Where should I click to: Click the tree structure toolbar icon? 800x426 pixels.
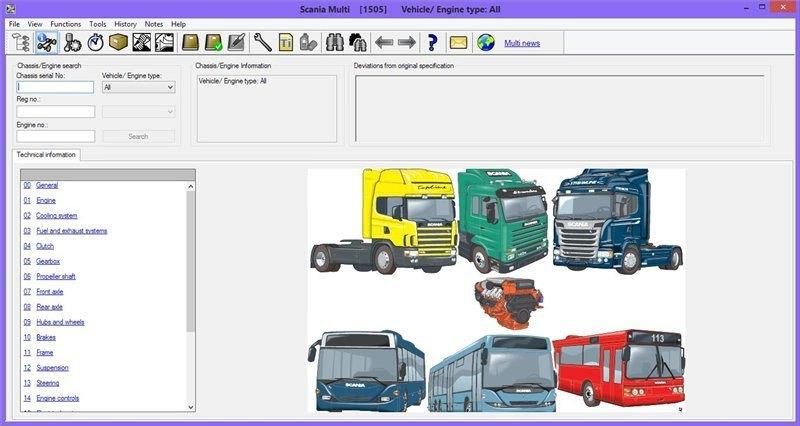[21, 43]
